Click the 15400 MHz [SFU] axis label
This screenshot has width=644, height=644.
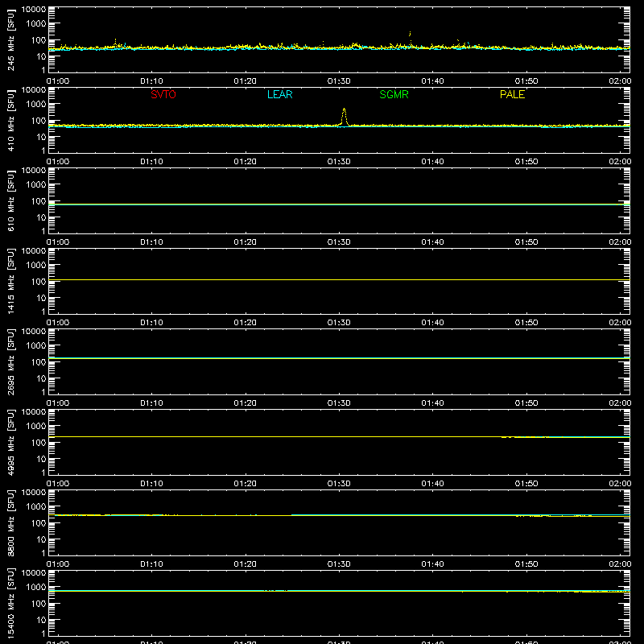pos(10,603)
